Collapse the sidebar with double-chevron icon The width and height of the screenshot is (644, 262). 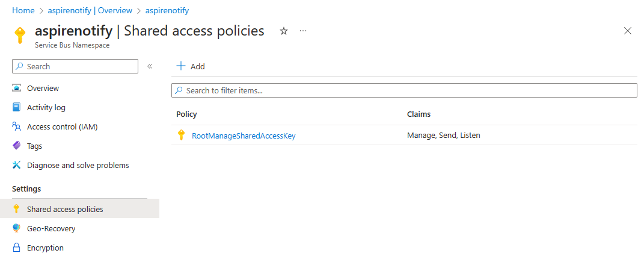[x=150, y=66]
